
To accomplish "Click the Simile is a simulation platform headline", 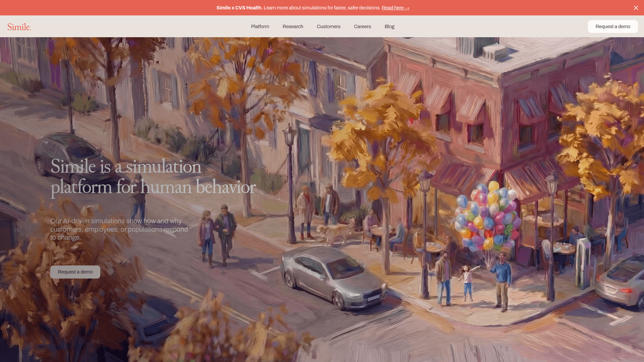I will 153,177.
